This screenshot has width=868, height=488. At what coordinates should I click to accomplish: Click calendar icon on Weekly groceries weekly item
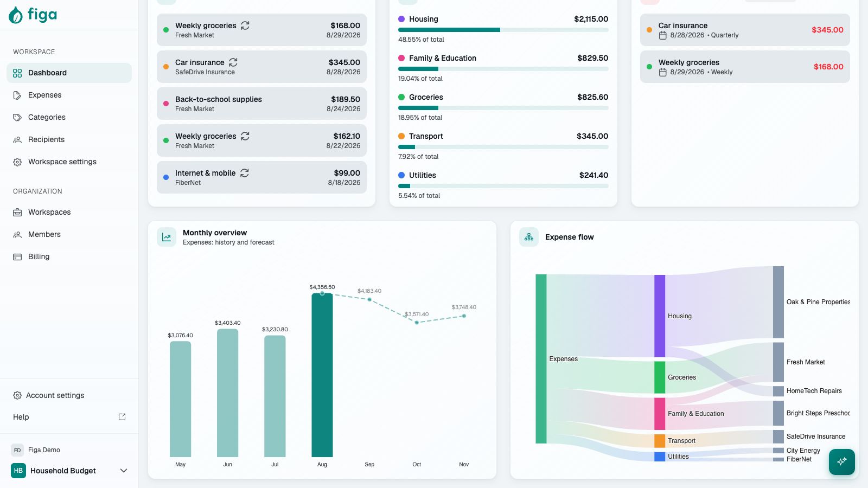662,72
